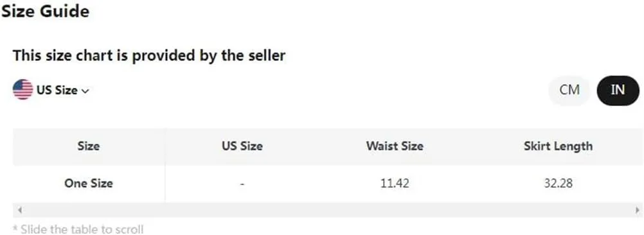644x235 pixels.
Task: Click the left scroll arrow of table
Action: tap(19, 210)
